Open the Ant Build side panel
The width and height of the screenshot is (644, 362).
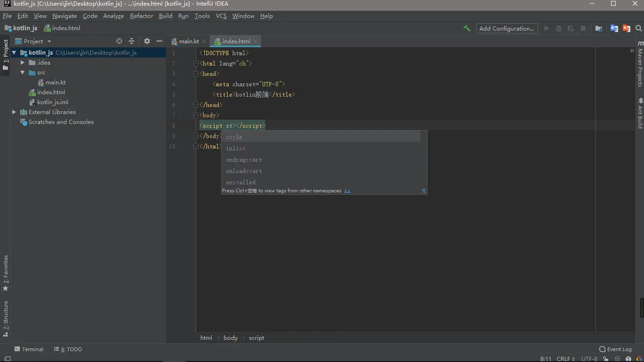point(640,113)
